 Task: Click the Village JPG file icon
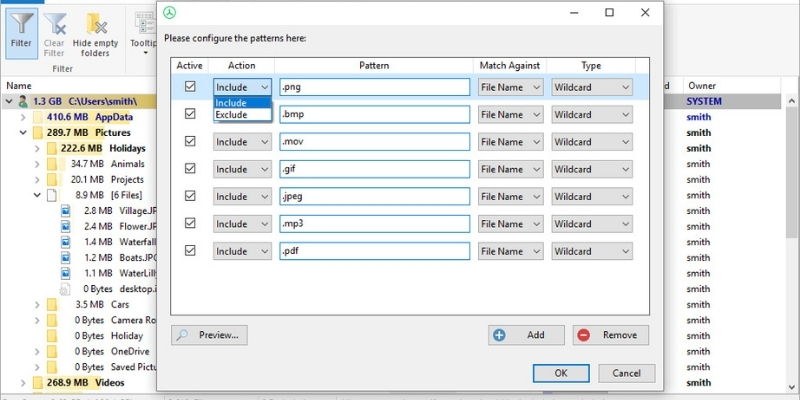[x=67, y=212]
